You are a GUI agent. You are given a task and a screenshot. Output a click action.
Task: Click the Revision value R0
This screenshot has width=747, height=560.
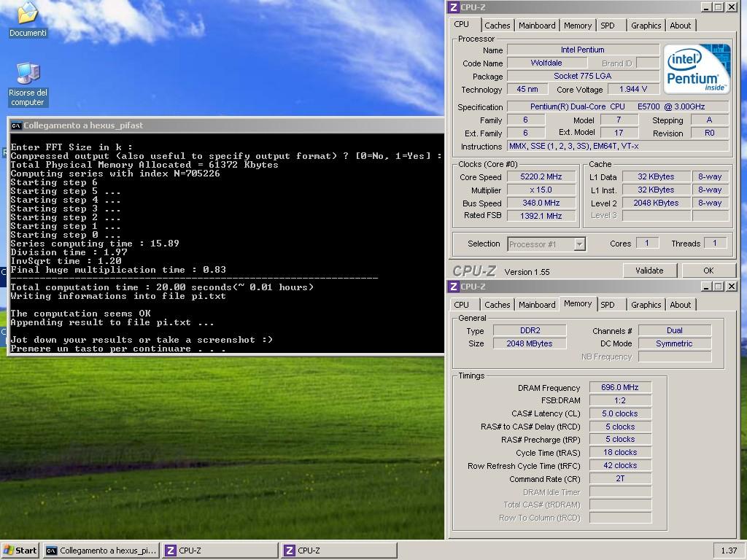click(709, 133)
